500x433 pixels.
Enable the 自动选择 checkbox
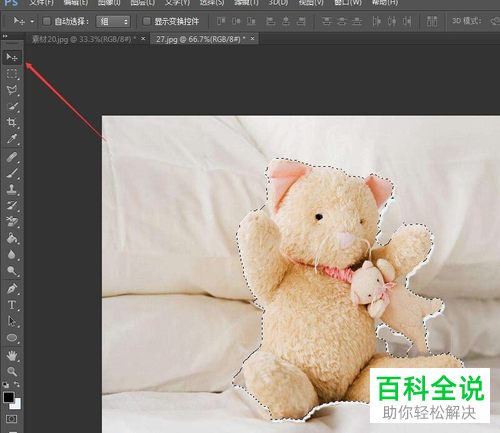tap(47, 21)
